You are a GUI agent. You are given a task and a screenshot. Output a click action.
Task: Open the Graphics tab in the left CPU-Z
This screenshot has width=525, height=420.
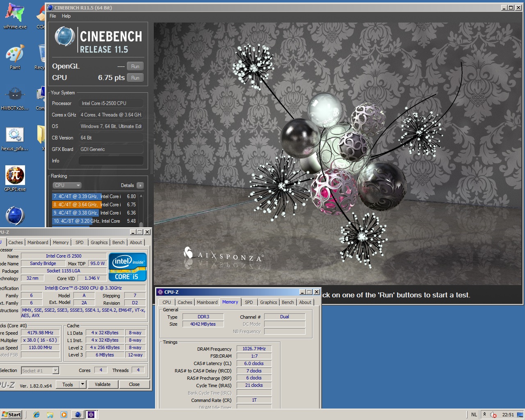pos(99,242)
